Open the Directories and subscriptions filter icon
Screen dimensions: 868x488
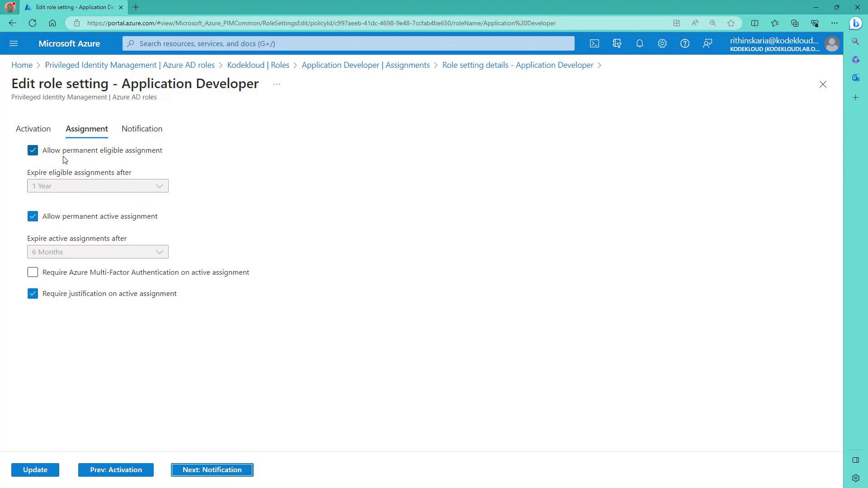[617, 43]
